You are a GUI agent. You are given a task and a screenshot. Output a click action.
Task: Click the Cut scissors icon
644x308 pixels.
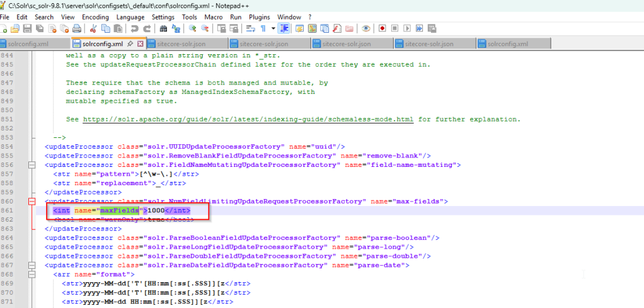[93, 28]
